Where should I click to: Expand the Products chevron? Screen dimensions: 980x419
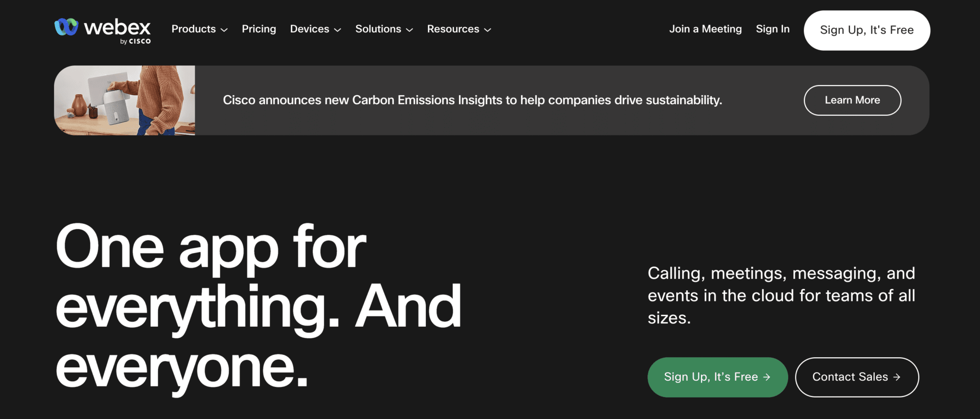224,30
